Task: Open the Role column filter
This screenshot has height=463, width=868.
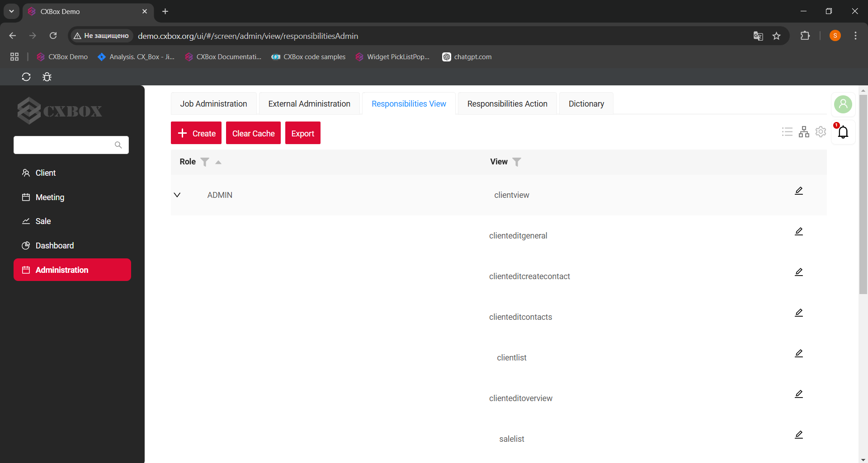Action: (x=205, y=162)
